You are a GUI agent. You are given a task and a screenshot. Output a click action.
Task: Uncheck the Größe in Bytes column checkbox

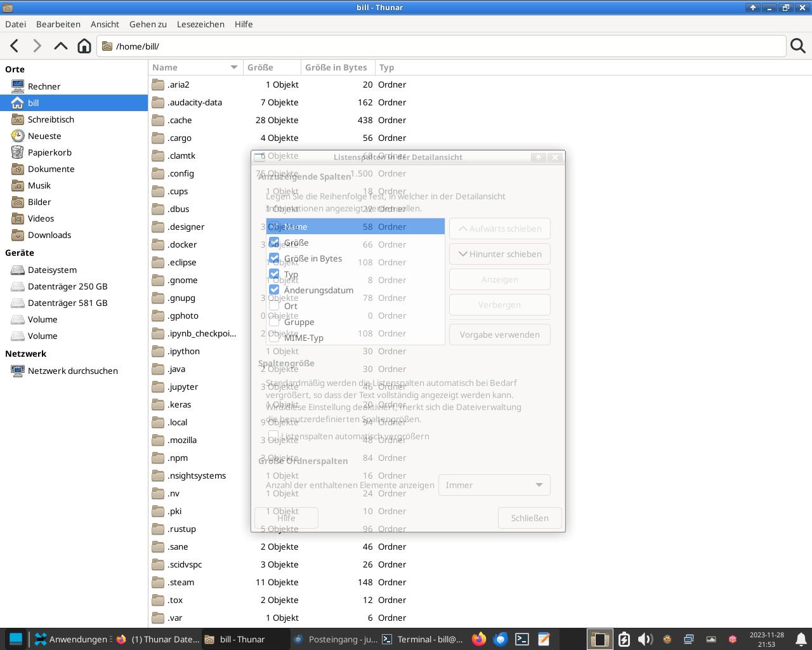click(274, 258)
